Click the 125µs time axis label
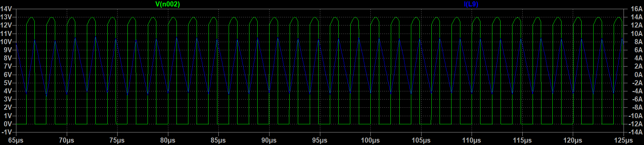 click(x=624, y=140)
